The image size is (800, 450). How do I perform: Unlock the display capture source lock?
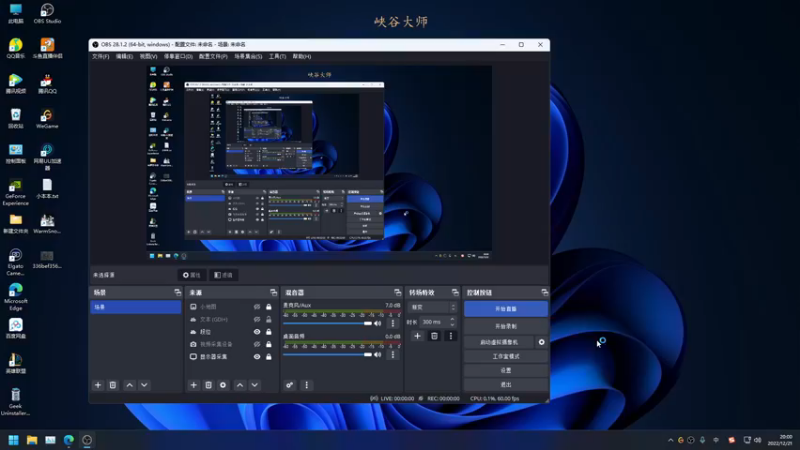269,357
